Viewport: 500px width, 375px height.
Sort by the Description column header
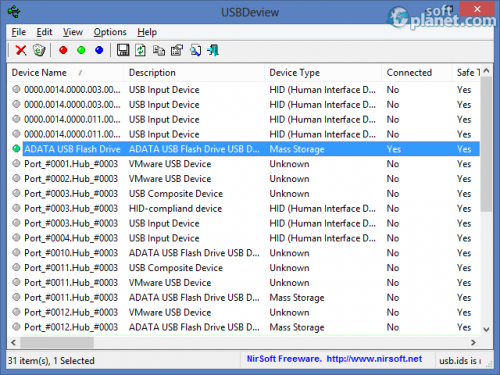coord(194,73)
